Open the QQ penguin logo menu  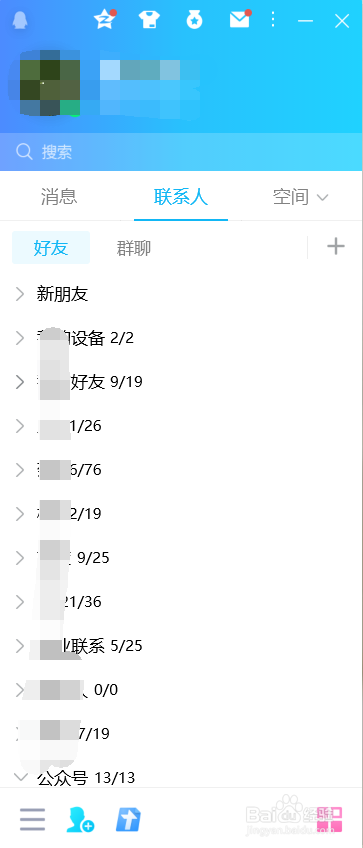(19, 21)
